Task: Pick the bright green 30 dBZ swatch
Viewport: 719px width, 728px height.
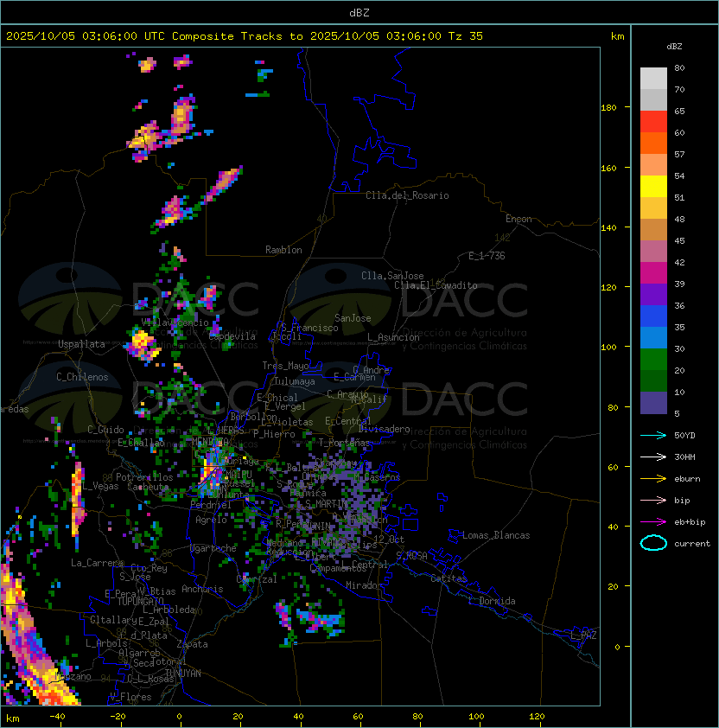Action: (653, 360)
